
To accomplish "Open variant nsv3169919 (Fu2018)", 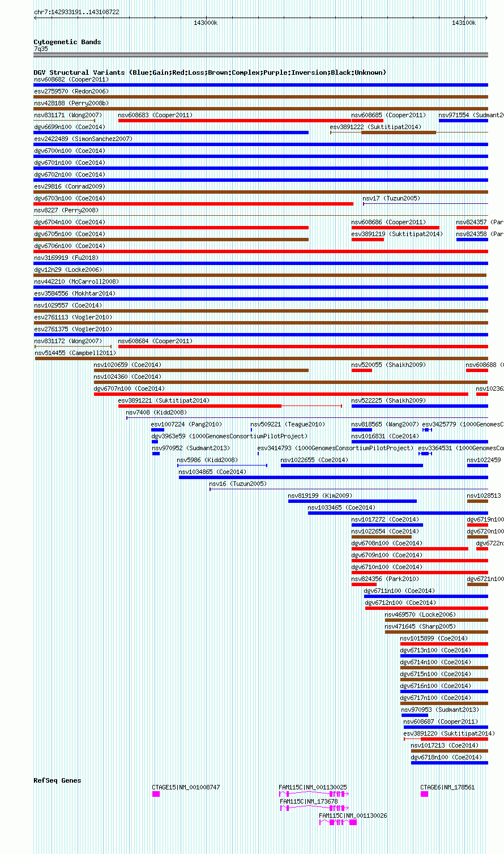I will click(x=260, y=263).
